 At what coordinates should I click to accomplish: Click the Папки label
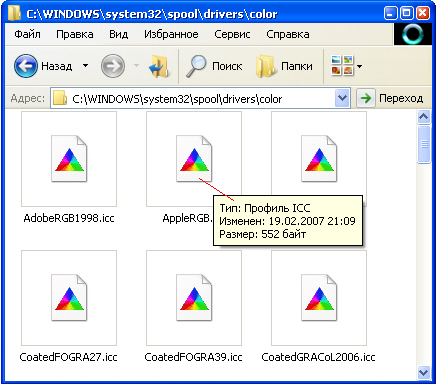297,66
